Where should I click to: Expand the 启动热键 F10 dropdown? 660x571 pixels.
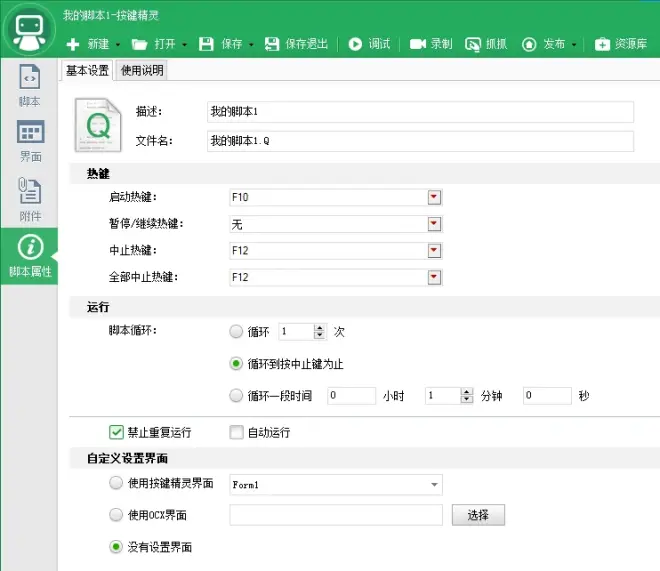click(434, 197)
